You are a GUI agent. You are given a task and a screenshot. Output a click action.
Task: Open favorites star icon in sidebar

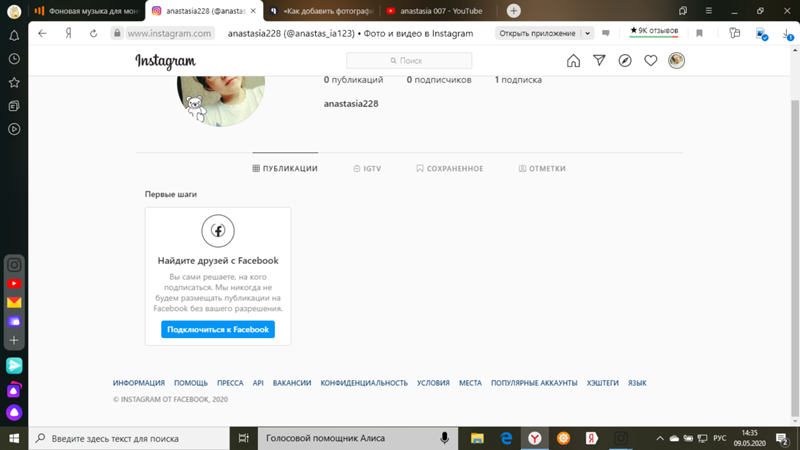click(x=14, y=83)
